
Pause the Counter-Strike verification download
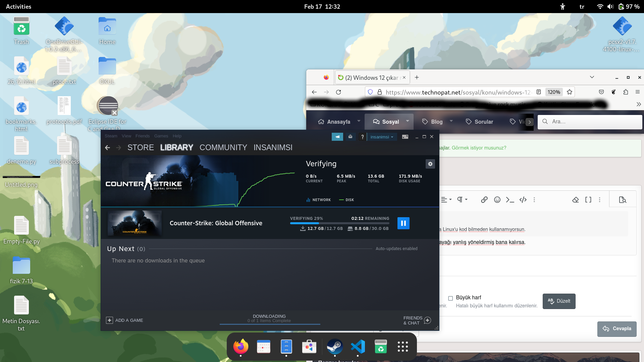point(403,223)
